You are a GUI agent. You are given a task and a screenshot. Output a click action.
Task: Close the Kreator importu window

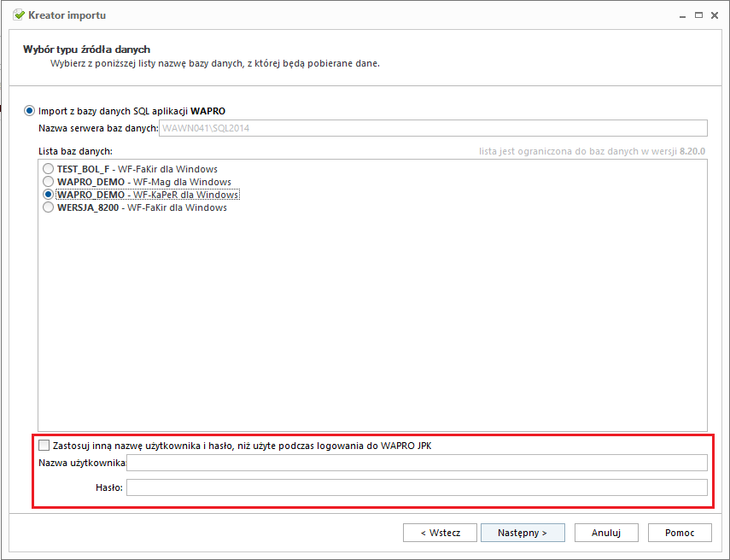715,15
